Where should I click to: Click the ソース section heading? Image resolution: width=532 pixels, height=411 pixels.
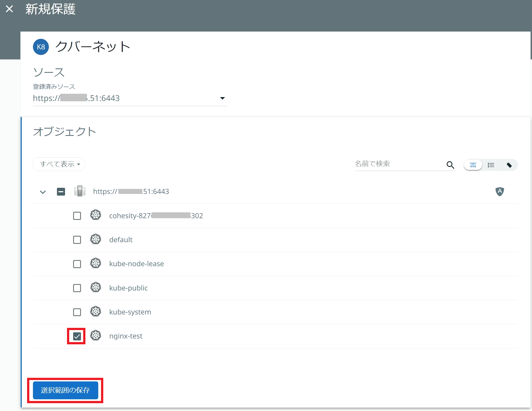(x=49, y=72)
